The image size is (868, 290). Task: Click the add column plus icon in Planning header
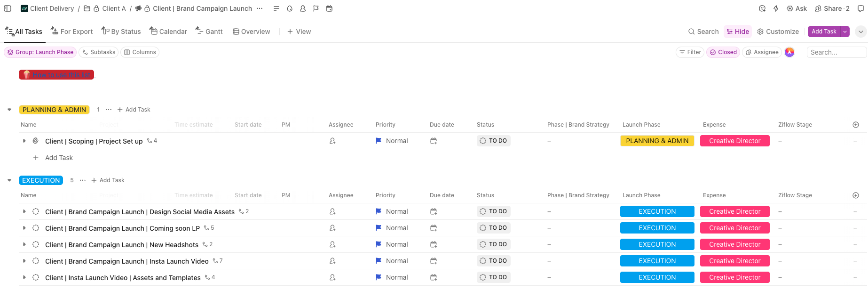click(x=855, y=125)
